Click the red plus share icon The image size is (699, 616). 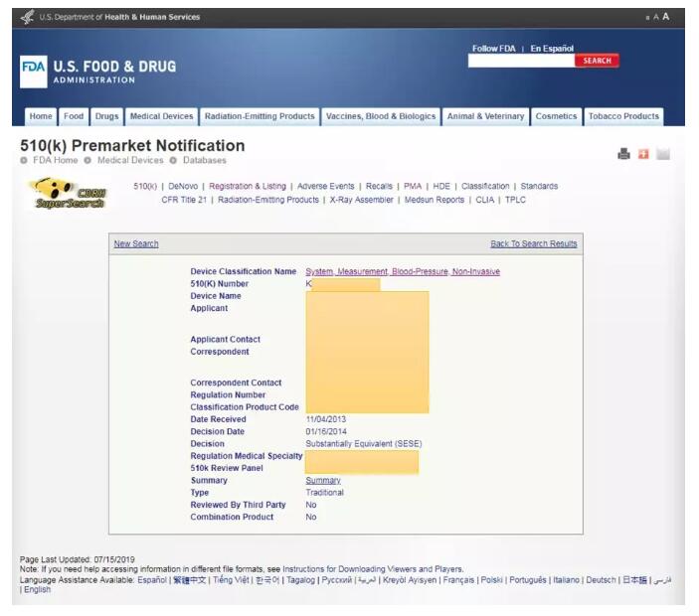643,154
